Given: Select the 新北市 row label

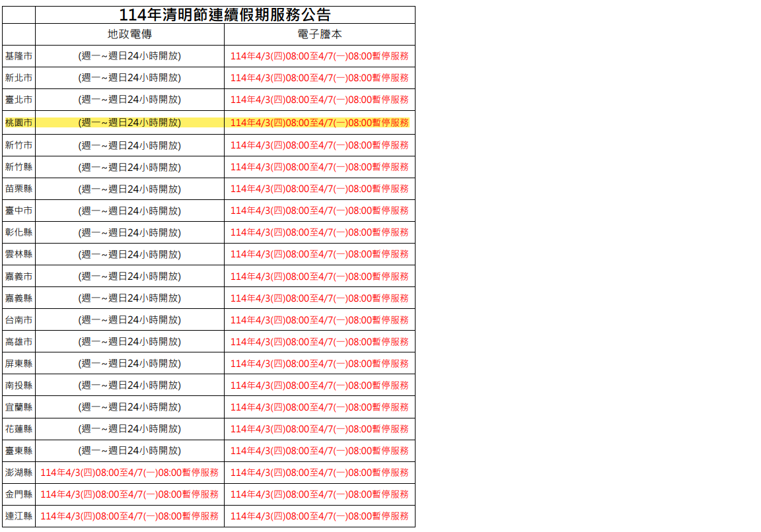Looking at the screenshot, I should (x=19, y=78).
